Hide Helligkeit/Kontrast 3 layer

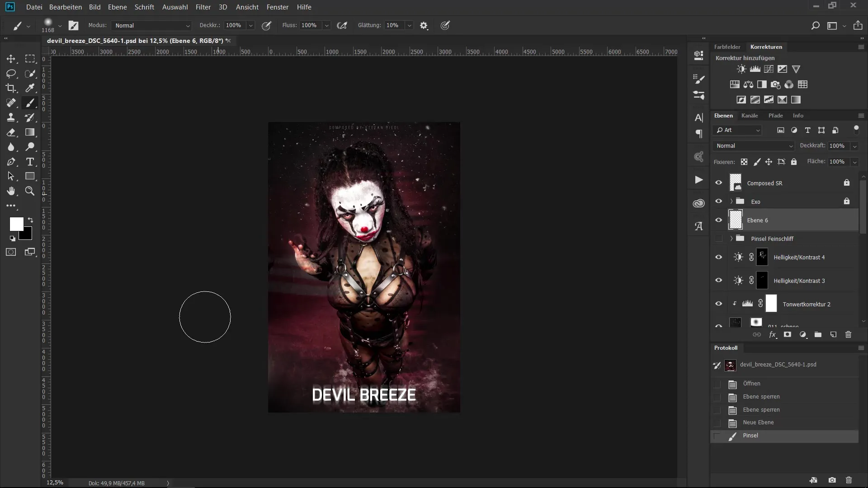(x=718, y=281)
